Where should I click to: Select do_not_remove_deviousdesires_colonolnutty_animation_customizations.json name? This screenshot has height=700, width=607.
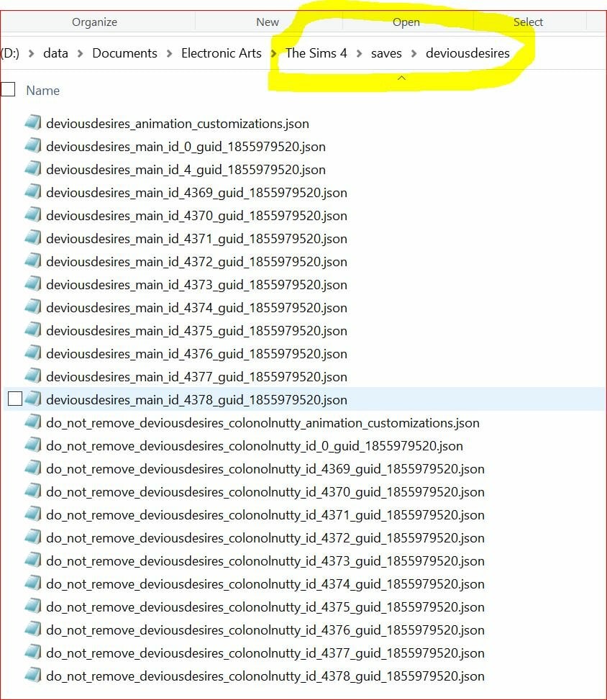point(263,423)
